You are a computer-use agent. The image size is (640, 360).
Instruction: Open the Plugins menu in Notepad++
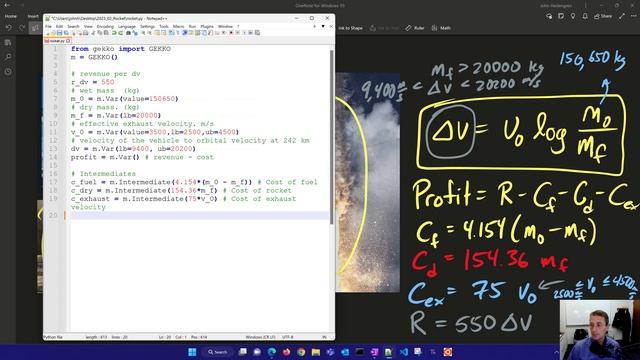pyautogui.click(x=207, y=27)
